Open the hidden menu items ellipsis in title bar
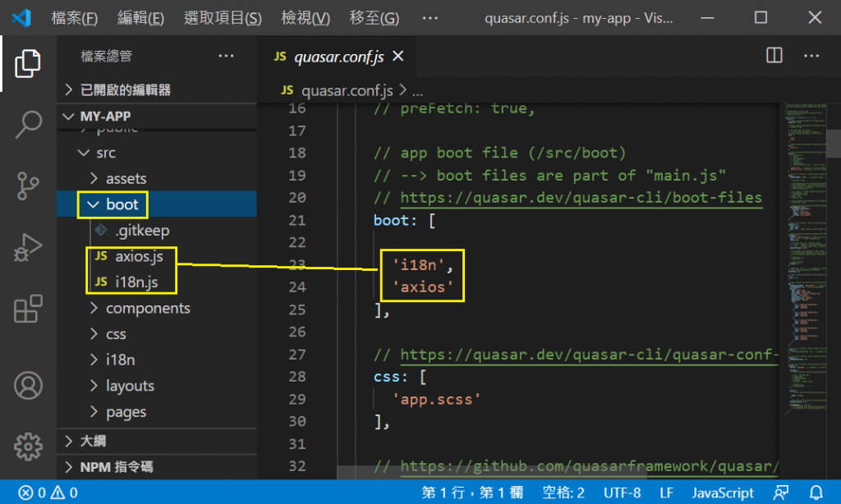 pyautogui.click(x=430, y=18)
